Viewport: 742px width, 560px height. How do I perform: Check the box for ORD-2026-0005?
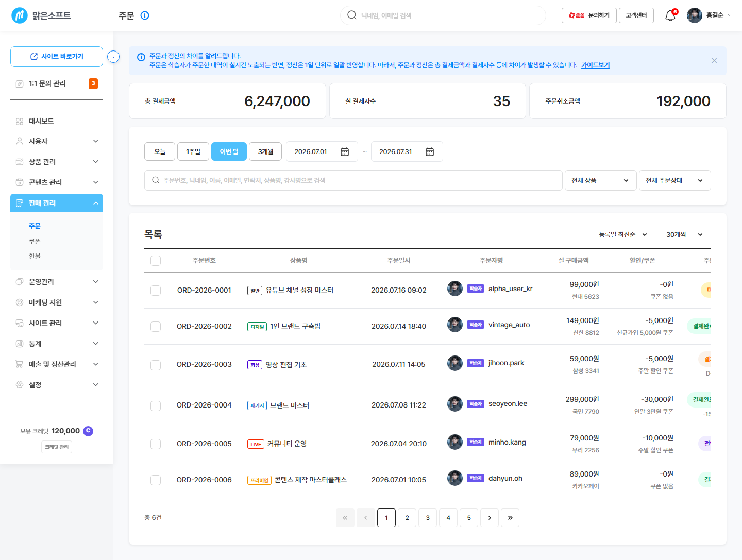pos(156,444)
